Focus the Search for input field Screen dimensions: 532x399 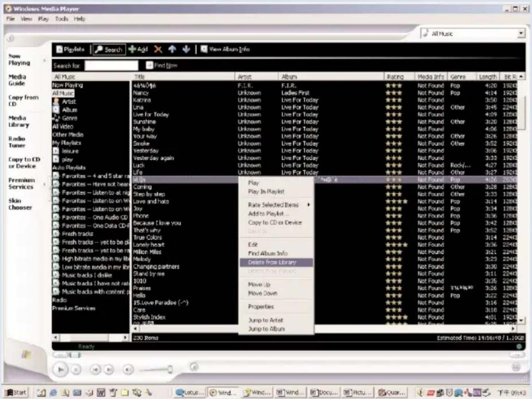111,66
